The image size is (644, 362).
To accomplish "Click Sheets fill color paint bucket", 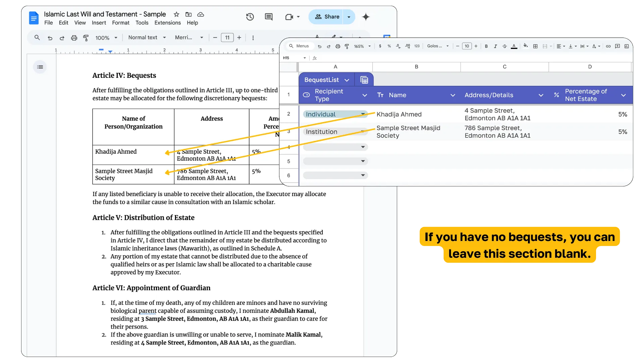I will pyautogui.click(x=526, y=46).
